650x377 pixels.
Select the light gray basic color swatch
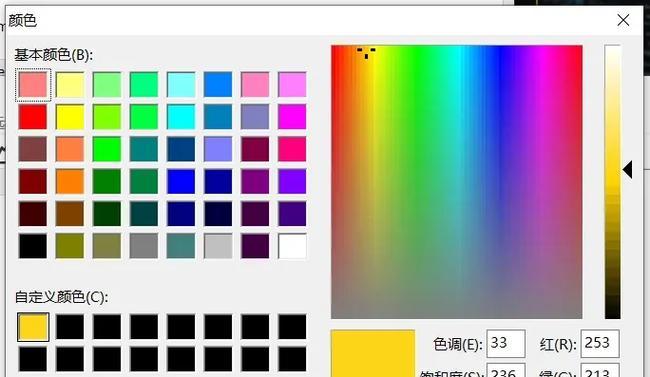[x=218, y=246]
